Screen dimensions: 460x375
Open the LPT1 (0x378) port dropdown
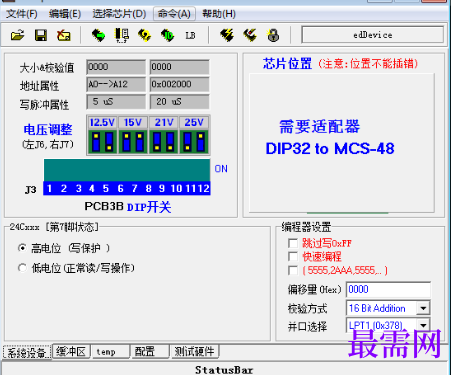(423, 325)
